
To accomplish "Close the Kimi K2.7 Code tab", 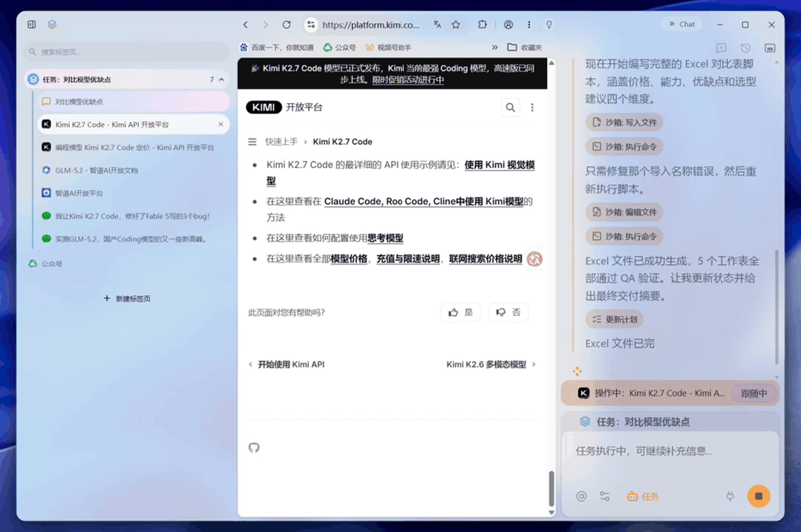I will point(220,124).
